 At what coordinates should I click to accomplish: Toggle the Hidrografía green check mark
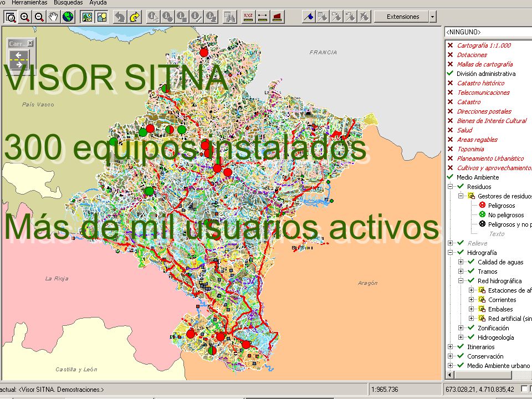[461, 252]
